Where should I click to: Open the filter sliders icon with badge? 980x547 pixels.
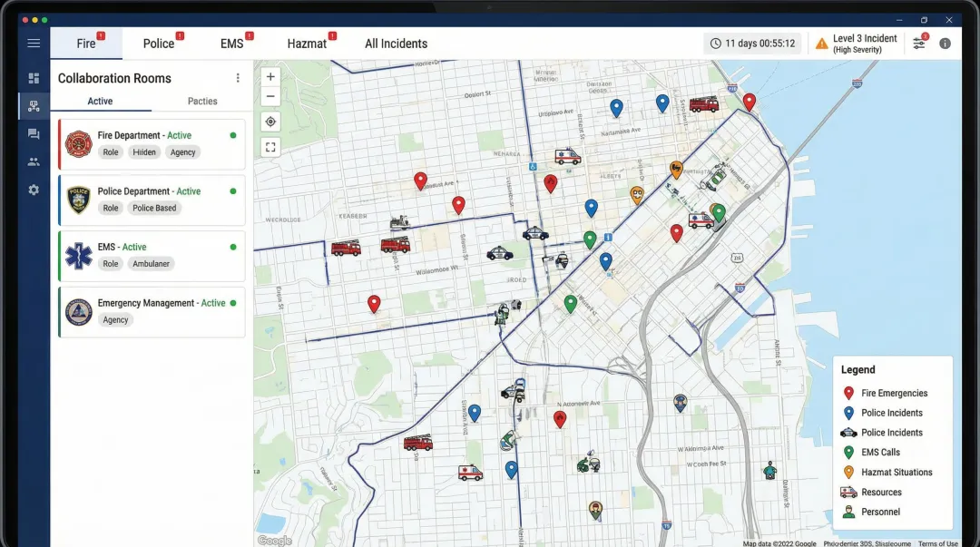click(919, 44)
